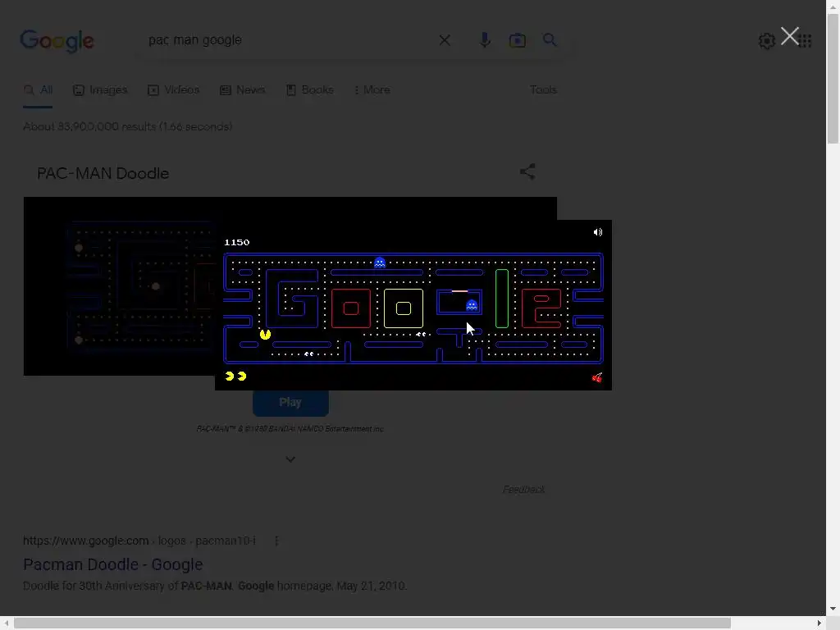Start voice search with the microphone
The height and width of the screenshot is (630, 840).
tap(484, 40)
